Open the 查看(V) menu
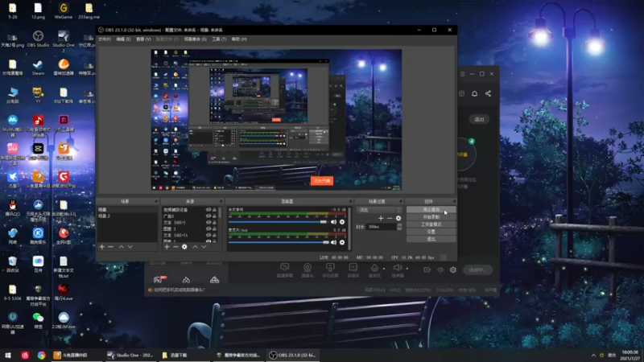644x362 pixels. click(x=143, y=39)
